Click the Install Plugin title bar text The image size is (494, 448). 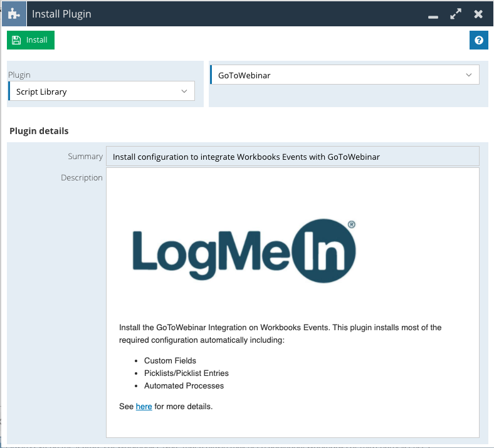[61, 14]
